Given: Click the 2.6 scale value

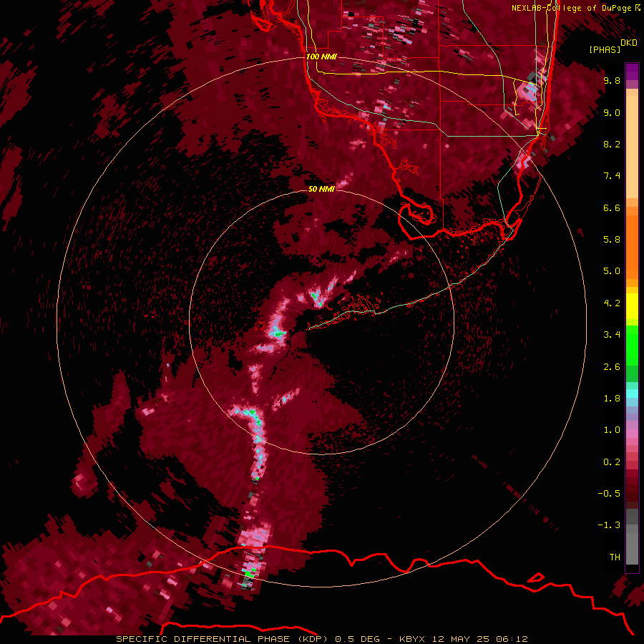Looking at the screenshot, I should 612,367.
